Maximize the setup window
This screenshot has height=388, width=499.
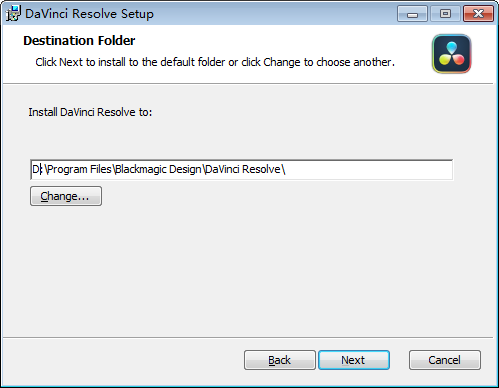[x=445, y=14]
